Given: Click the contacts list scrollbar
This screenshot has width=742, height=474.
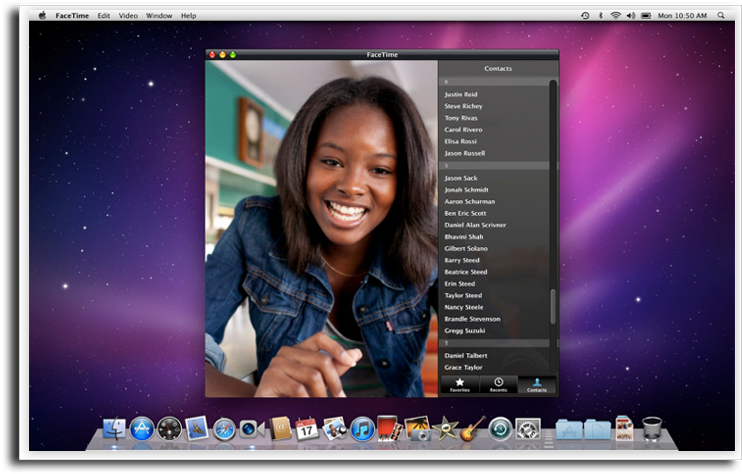Looking at the screenshot, I should coord(553,307).
